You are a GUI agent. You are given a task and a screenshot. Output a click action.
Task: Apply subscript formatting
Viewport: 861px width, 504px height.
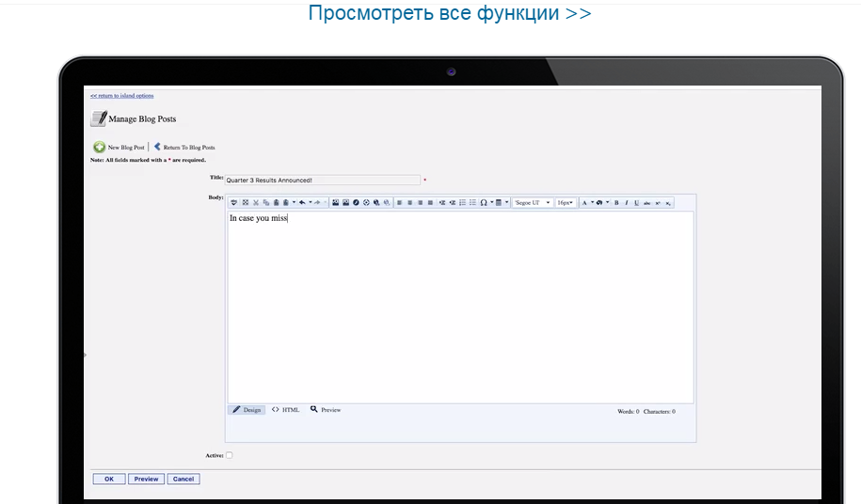668,203
